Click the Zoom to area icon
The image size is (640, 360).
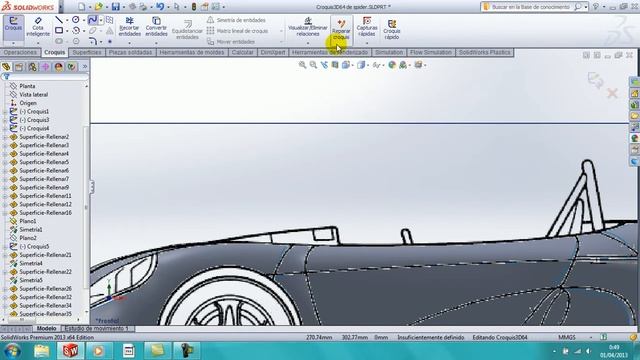click(313, 65)
